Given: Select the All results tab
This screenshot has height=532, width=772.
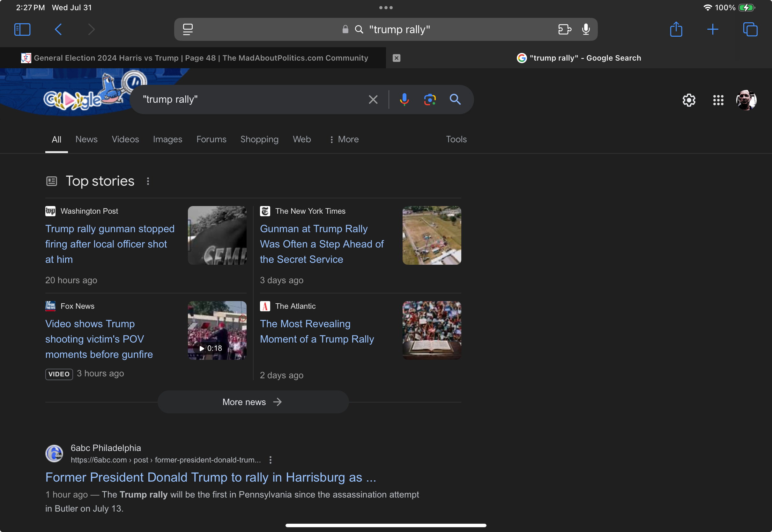Looking at the screenshot, I should tap(56, 139).
